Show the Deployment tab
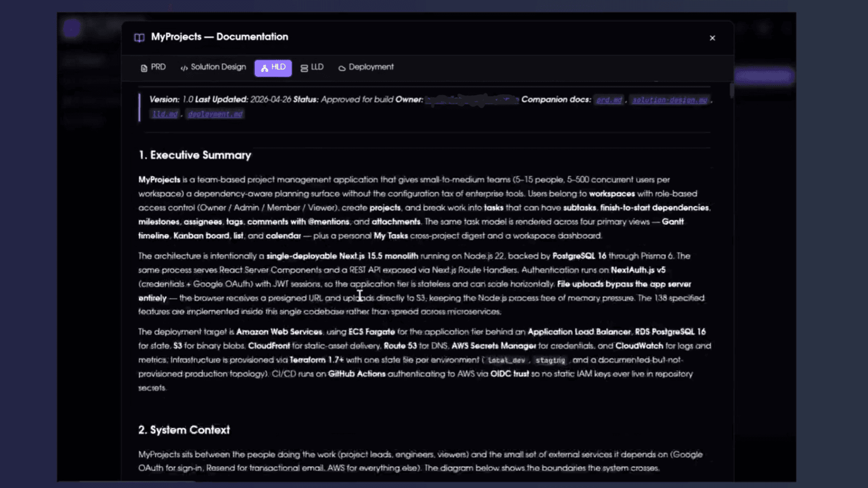Viewport: 868px width, 488px height. (366, 68)
